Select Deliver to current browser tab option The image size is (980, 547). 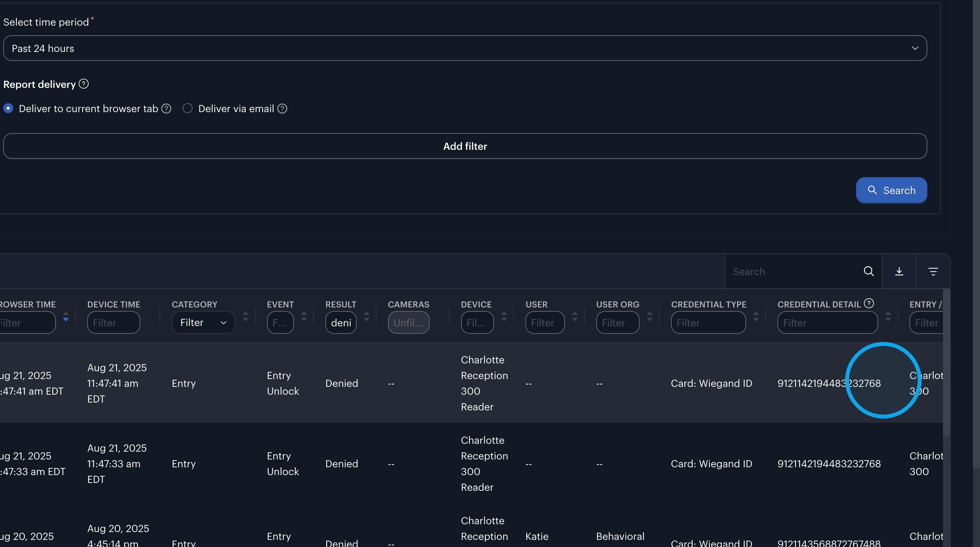pos(8,109)
